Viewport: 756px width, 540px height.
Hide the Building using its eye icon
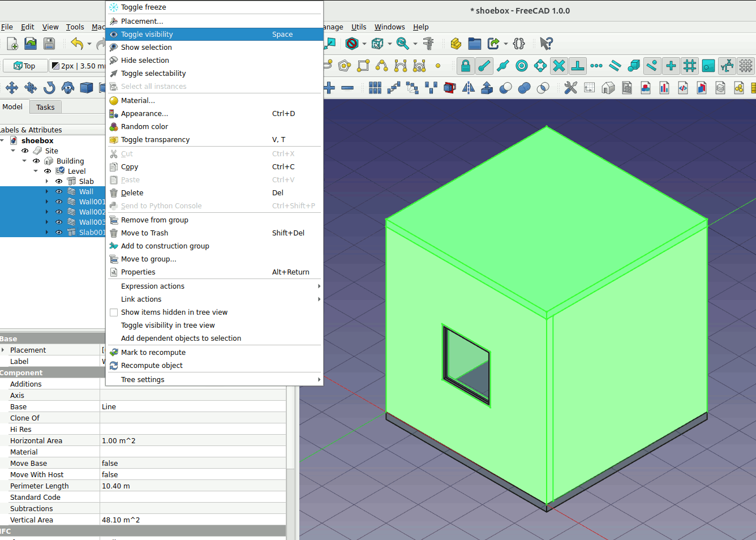36,161
